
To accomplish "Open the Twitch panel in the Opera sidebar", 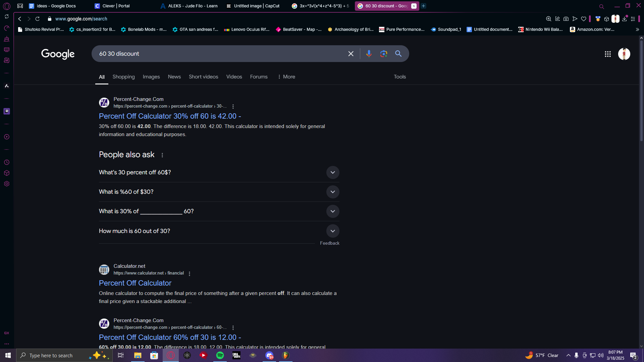I will point(7,111).
